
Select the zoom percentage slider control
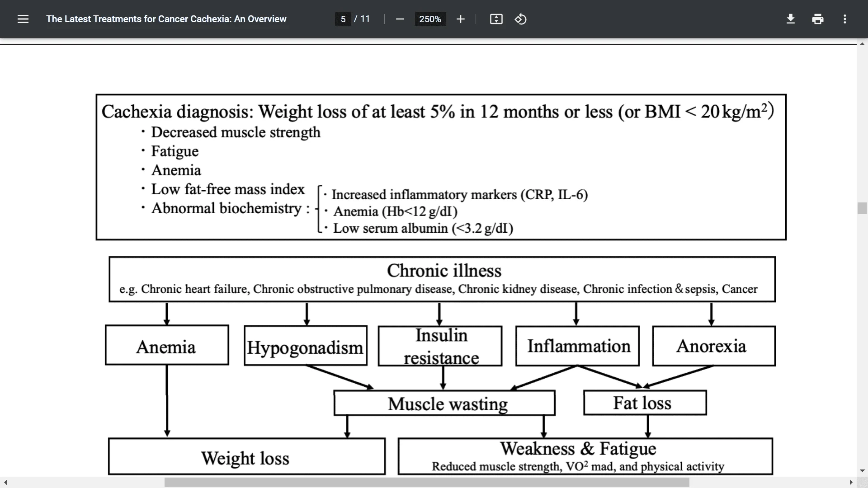[429, 19]
